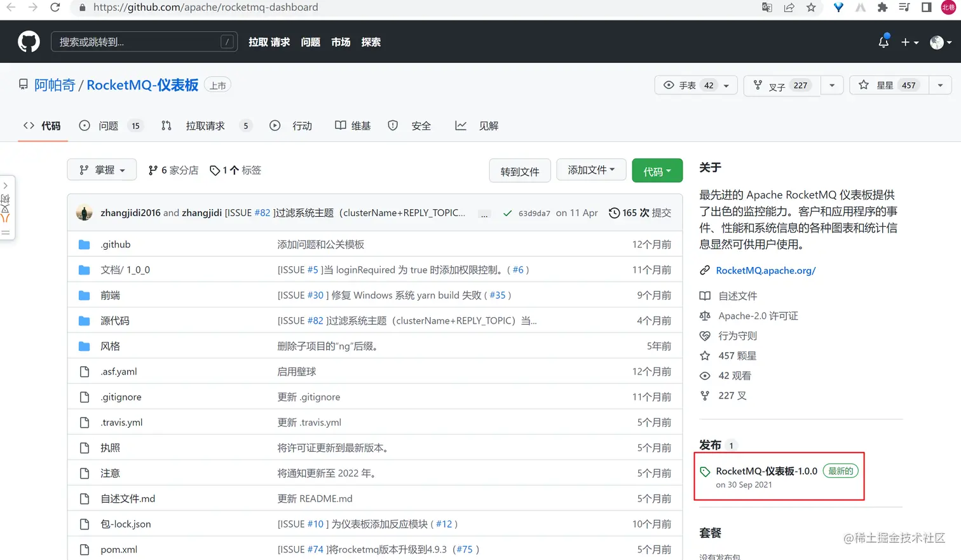Image resolution: width=961 pixels, height=560 pixels.
Task: Click the zhangjidi2016 author avatar
Action: 85,213
